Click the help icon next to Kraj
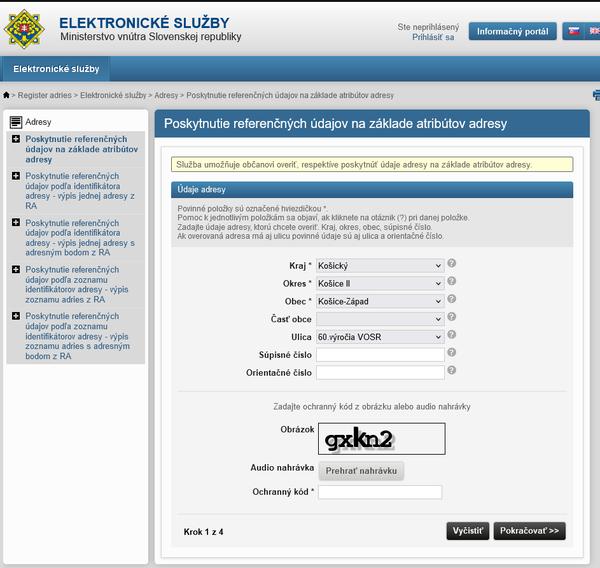 click(452, 264)
